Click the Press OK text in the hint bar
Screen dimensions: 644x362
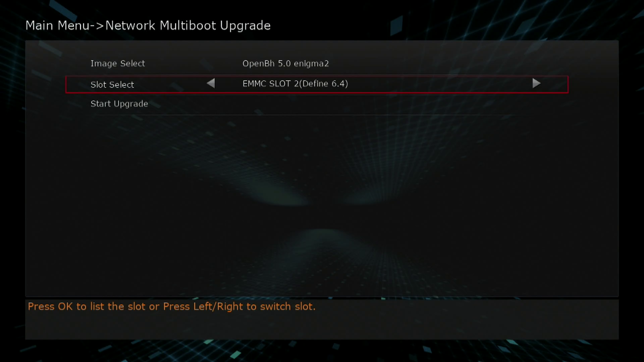pyautogui.click(x=50, y=306)
